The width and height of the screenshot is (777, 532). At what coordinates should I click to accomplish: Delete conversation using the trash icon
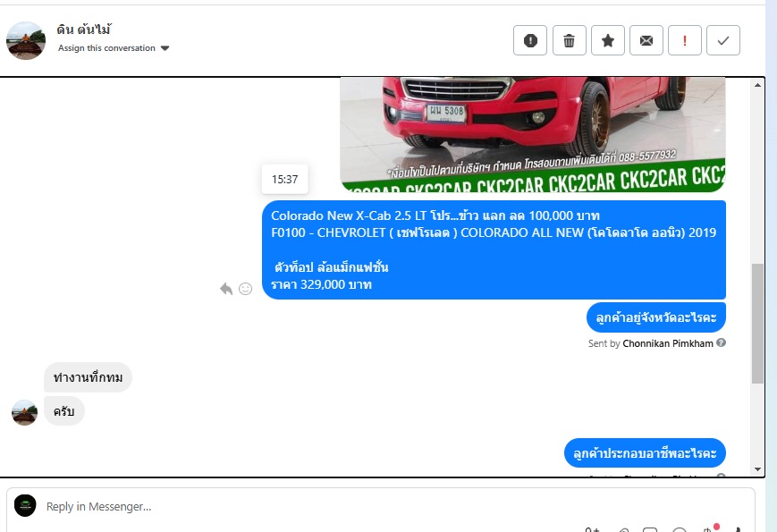tap(569, 40)
